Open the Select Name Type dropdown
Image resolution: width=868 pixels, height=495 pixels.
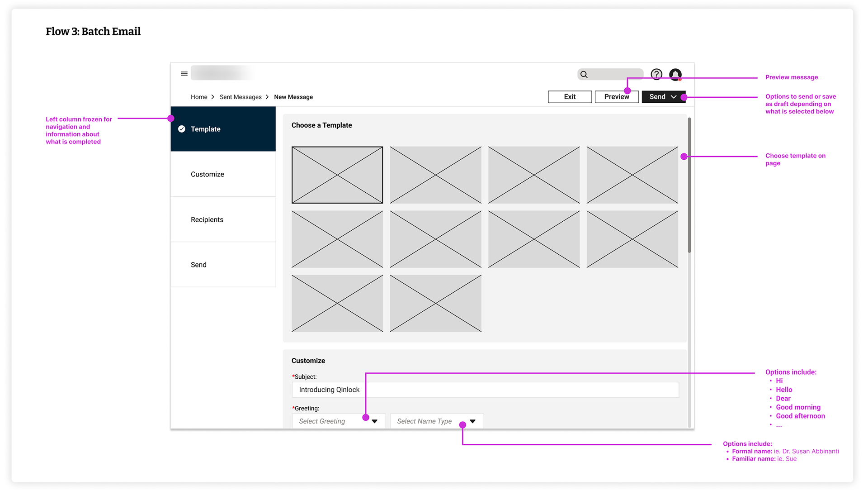pyautogui.click(x=437, y=421)
